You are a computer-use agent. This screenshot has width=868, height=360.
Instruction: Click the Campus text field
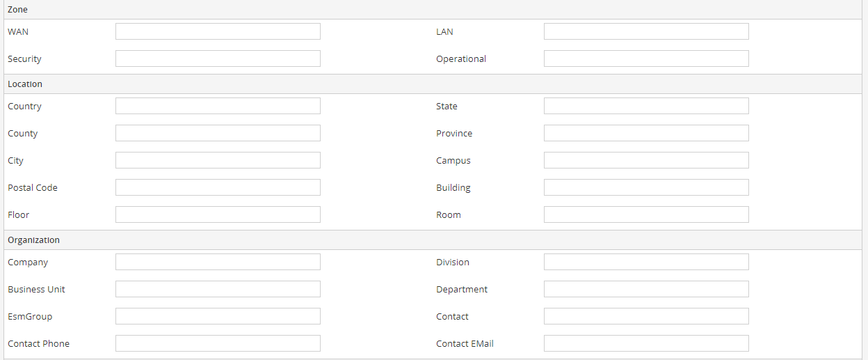coord(646,160)
